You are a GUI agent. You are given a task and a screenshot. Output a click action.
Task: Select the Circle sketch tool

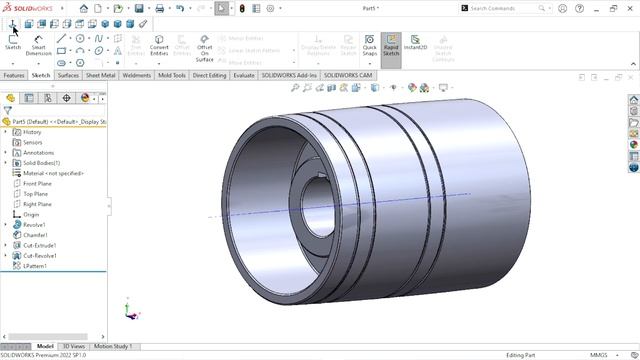click(x=80, y=38)
